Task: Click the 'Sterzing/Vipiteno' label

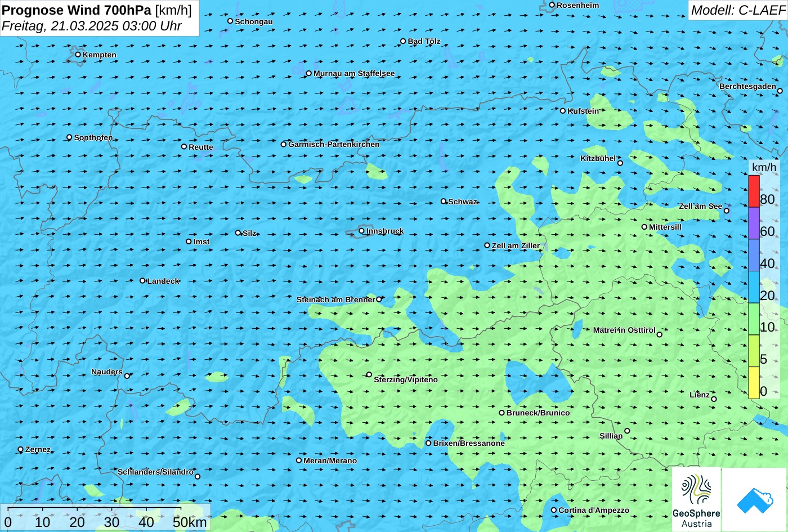Action: (406, 380)
